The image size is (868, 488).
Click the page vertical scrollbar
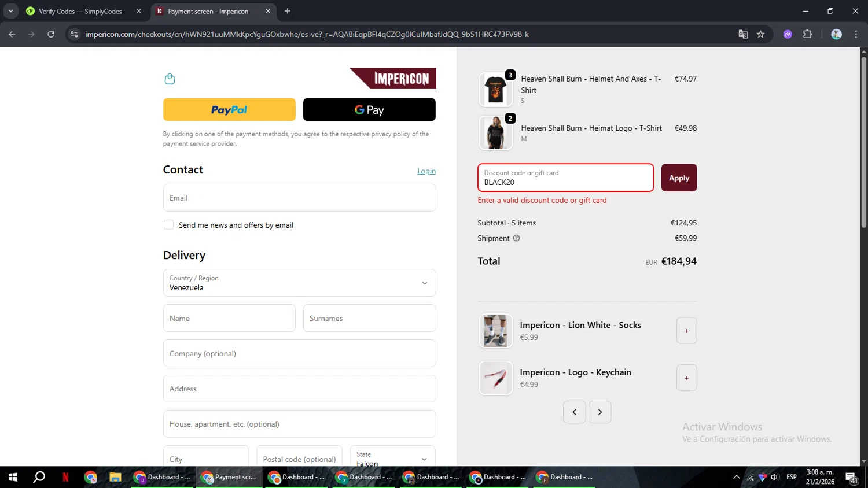[x=863, y=142]
